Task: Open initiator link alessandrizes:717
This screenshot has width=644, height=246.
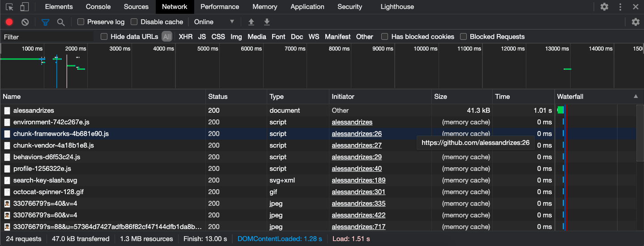Action: click(x=358, y=227)
